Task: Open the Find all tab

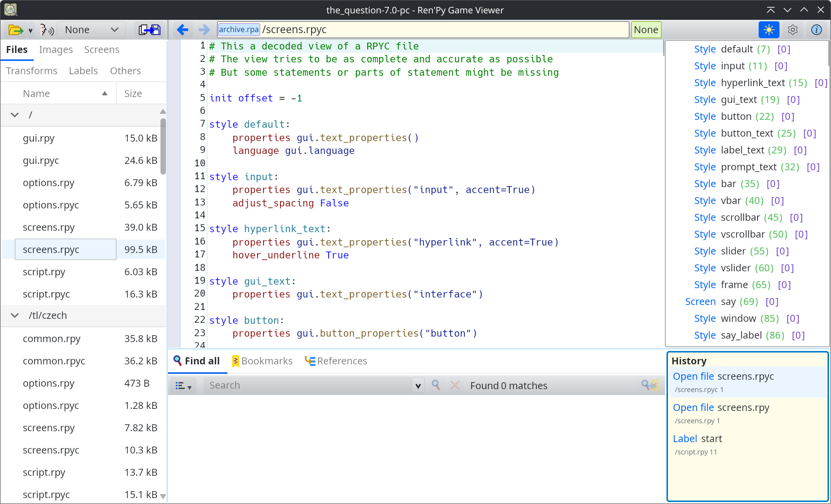Action: pos(197,361)
